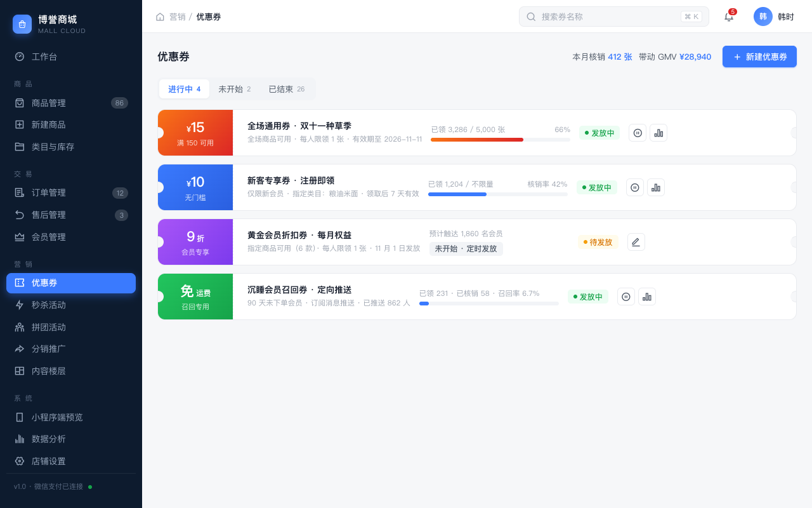Switch to the 未开始 tab
The height and width of the screenshot is (508, 812).
tap(235, 89)
